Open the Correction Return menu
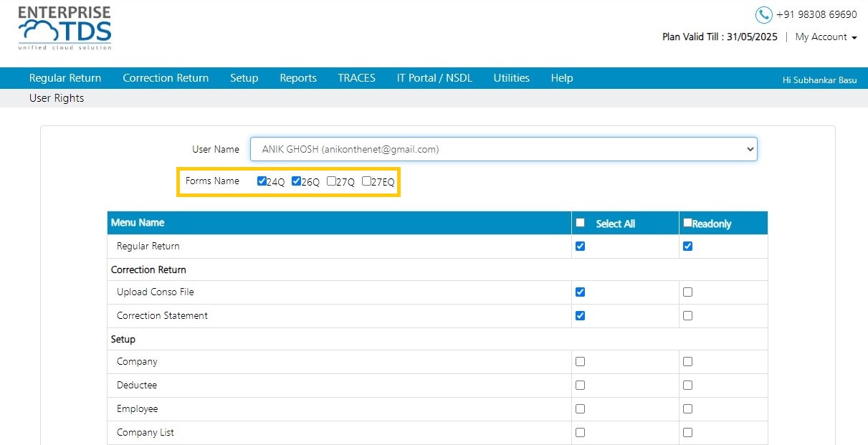 point(166,78)
